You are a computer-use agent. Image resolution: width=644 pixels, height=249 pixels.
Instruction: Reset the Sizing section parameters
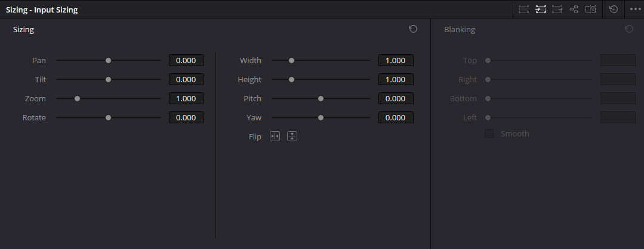pos(413,29)
